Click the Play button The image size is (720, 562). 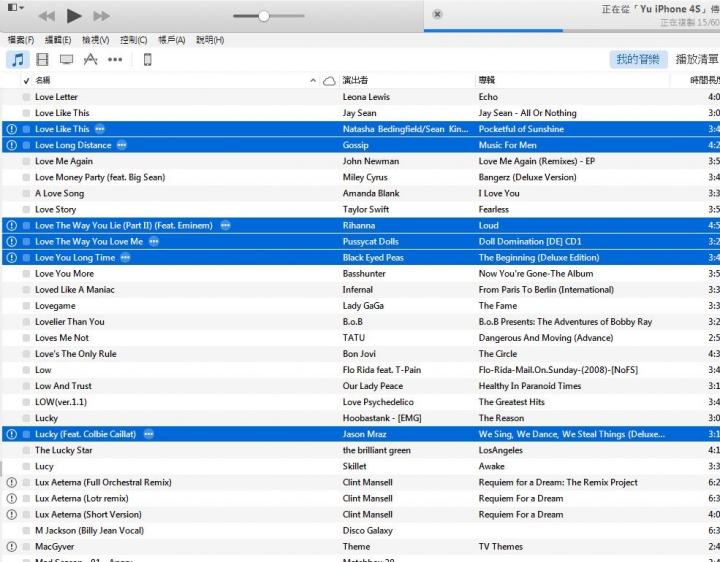click(x=73, y=16)
